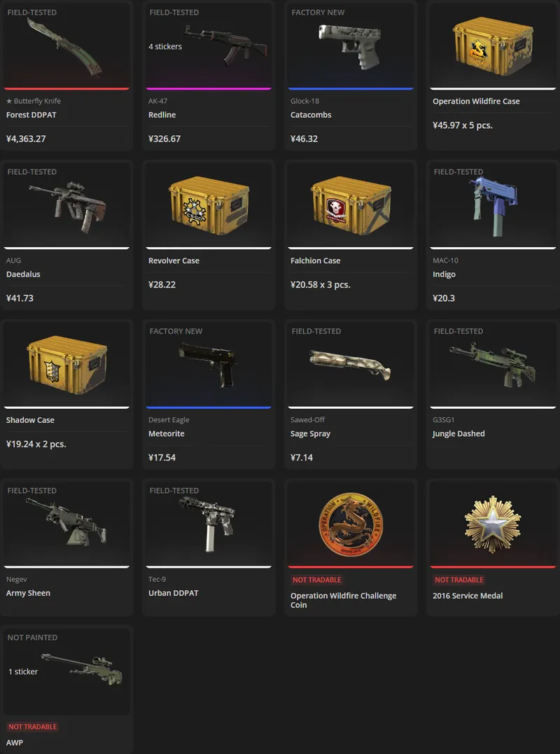Screen dimensions: 560x754
Task: Select the Operation Wildfire Case crate icon
Action: [x=493, y=46]
